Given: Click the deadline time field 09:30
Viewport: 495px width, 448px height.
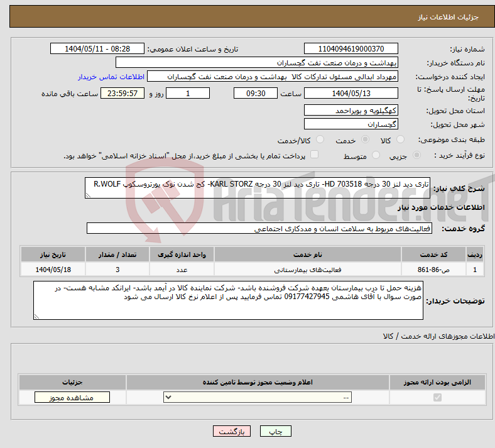Looking at the screenshot, I should tap(256, 93).
